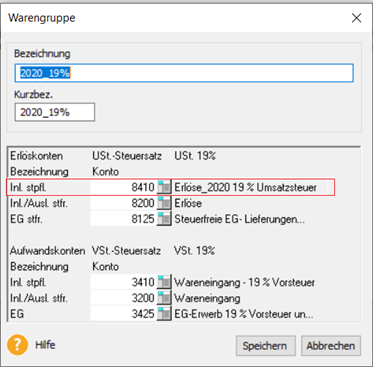
Task: Click the Hilfe text link
Action: click(x=45, y=345)
